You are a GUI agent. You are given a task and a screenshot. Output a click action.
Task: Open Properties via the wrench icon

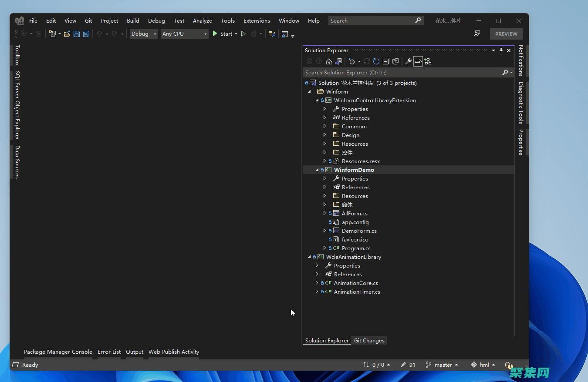(x=409, y=61)
